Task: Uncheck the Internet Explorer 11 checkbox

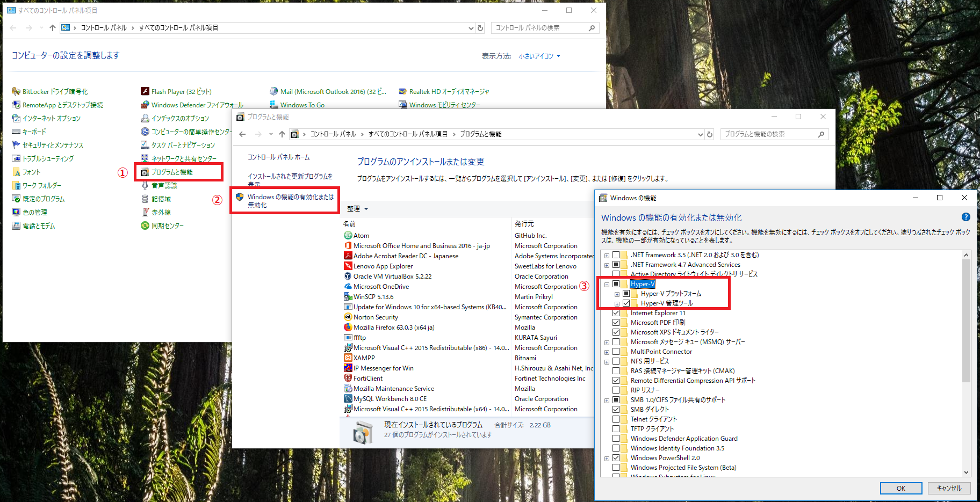Action: 616,313
